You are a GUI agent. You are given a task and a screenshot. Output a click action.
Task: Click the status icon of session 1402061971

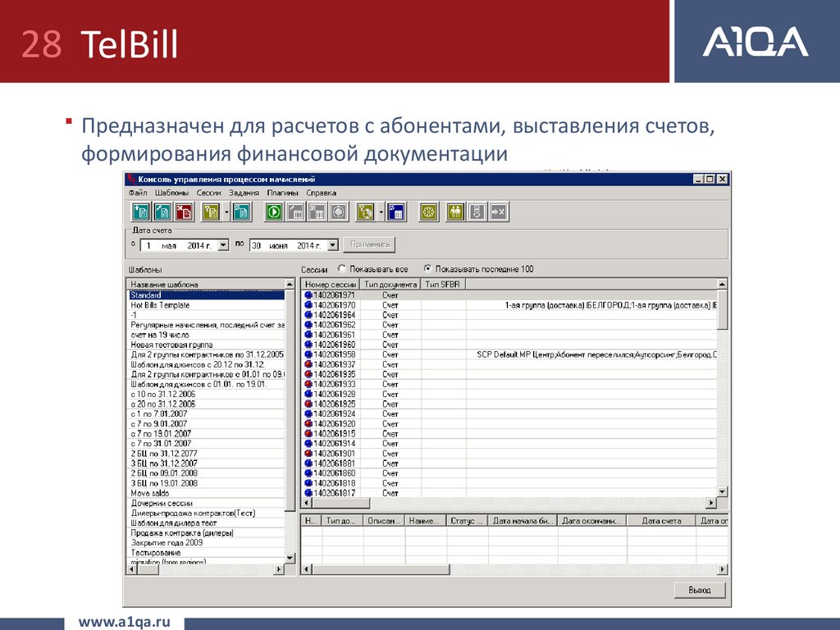(x=308, y=295)
